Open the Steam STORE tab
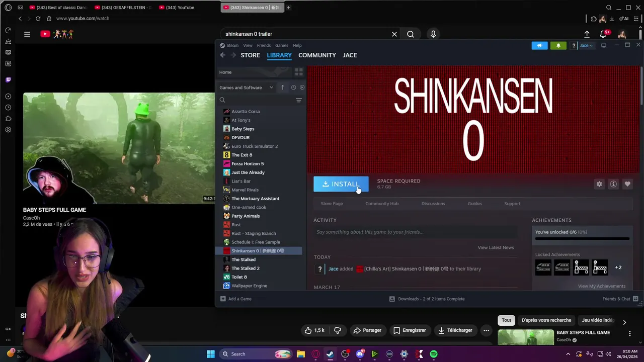Image resolution: width=644 pixels, height=362 pixels. (250, 55)
